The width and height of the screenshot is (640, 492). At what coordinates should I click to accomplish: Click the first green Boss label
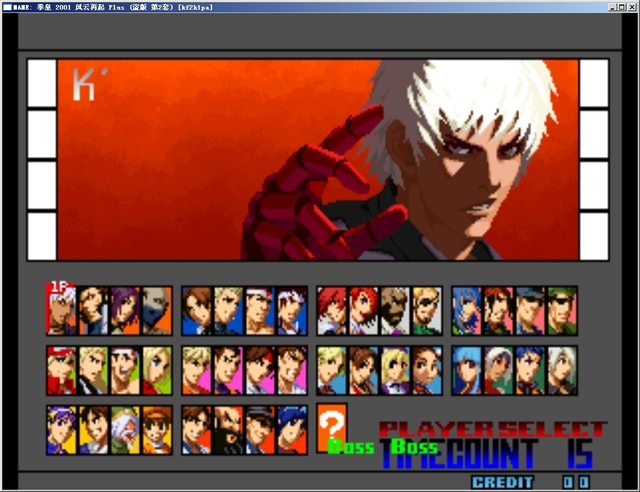pyautogui.click(x=351, y=447)
